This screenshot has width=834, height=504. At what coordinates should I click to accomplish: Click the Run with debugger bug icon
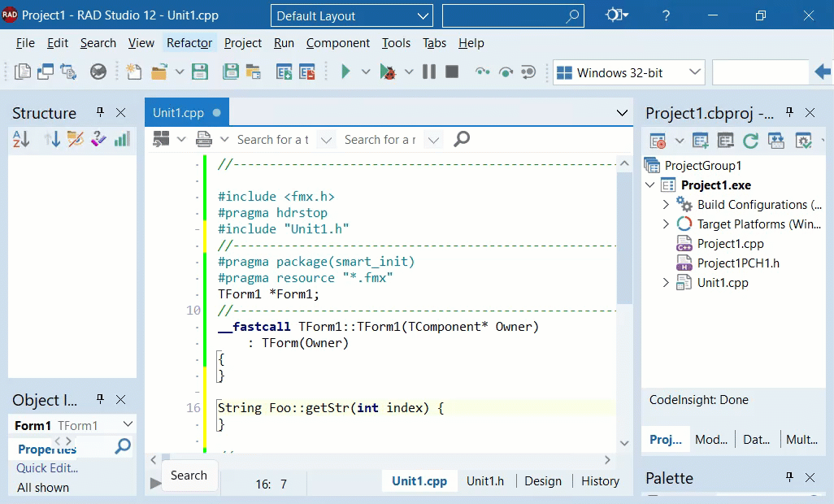pyautogui.click(x=388, y=72)
